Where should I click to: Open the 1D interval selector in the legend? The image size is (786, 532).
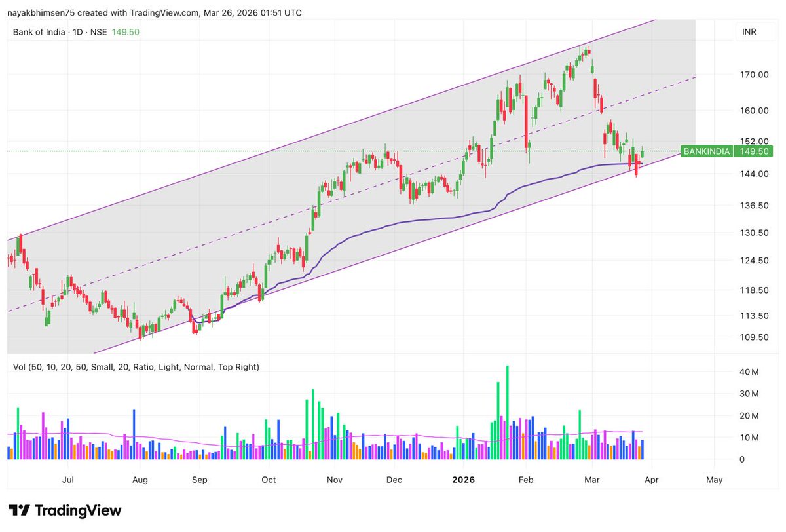[x=79, y=31]
